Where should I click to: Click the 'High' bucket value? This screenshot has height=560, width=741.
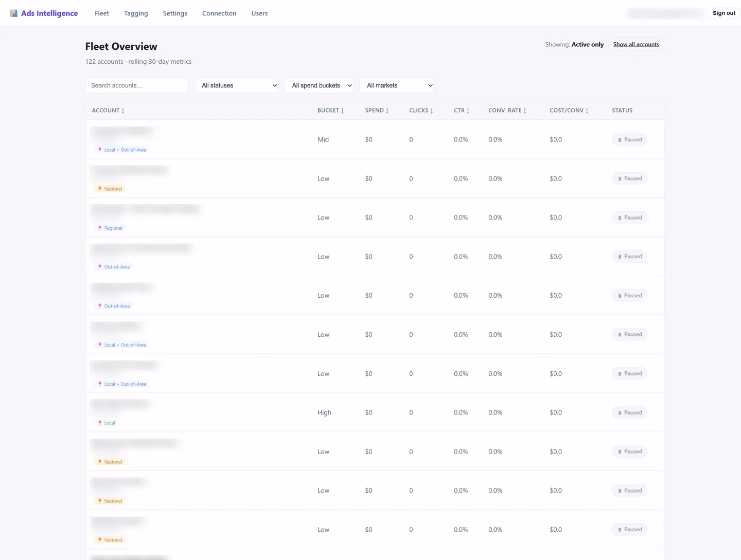(324, 412)
